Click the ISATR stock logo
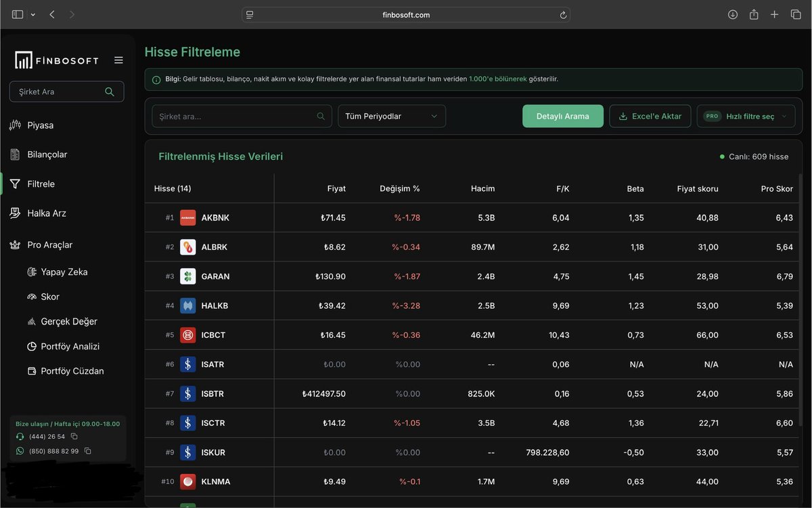 (x=188, y=364)
